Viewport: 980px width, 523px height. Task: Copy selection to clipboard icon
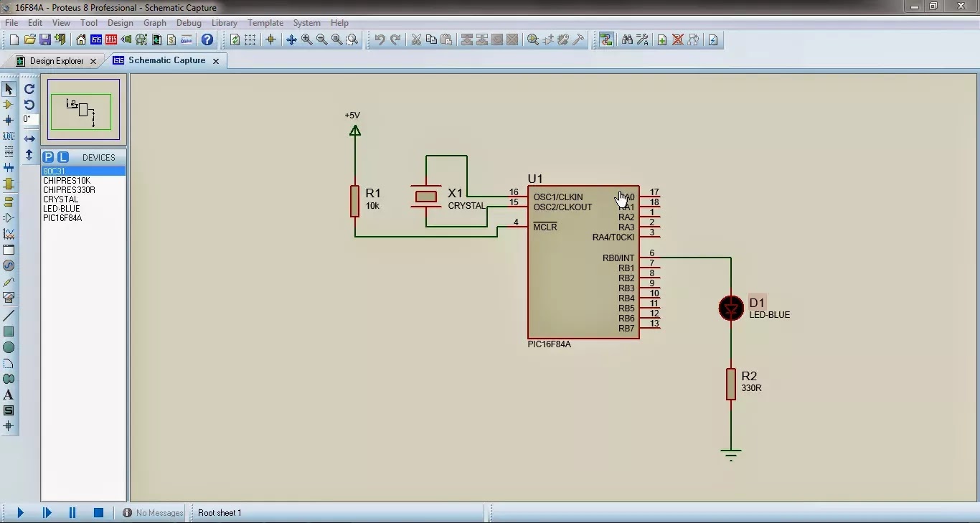tap(431, 39)
